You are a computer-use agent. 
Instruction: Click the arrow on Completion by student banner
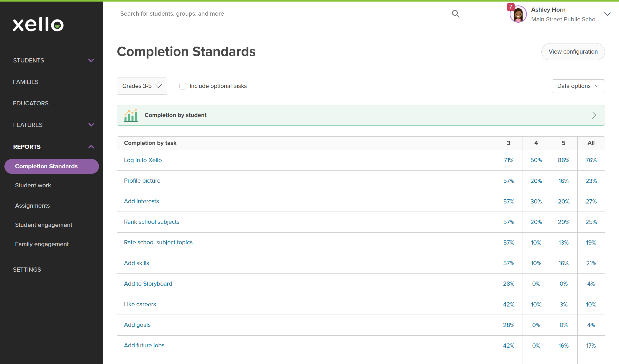[594, 115]
